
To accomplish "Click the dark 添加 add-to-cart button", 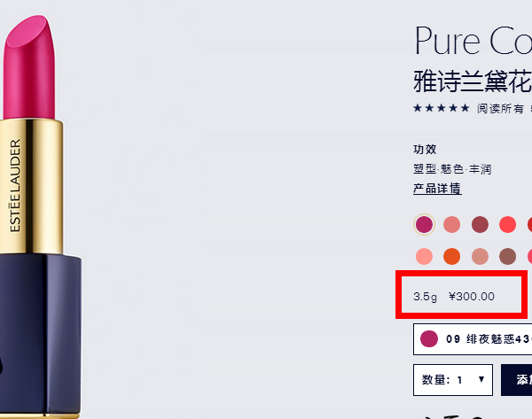I will (517, 380).
